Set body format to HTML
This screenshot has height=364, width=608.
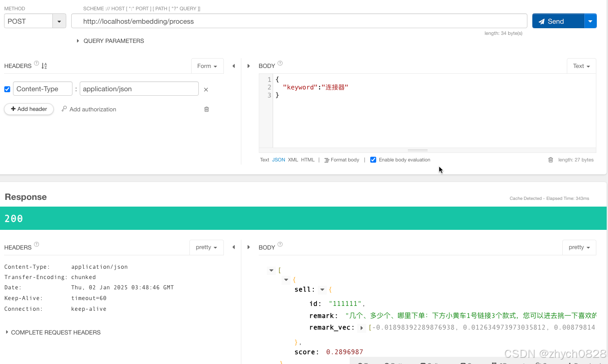[x=308, y=160]
